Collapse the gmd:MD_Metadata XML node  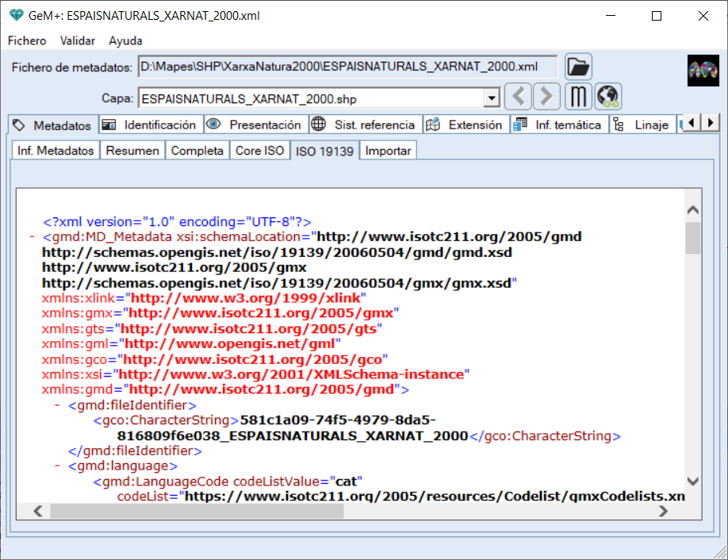[x=31, y=236]
